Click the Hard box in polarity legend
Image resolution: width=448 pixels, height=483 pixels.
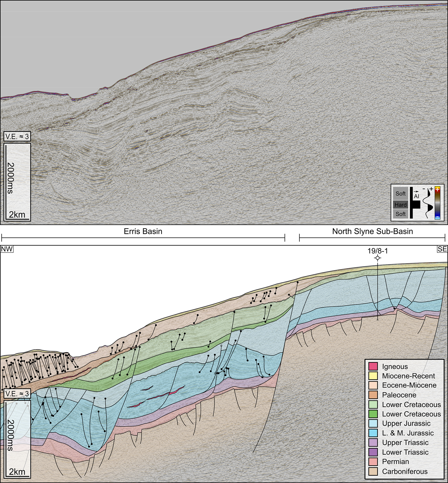(400, 205)
